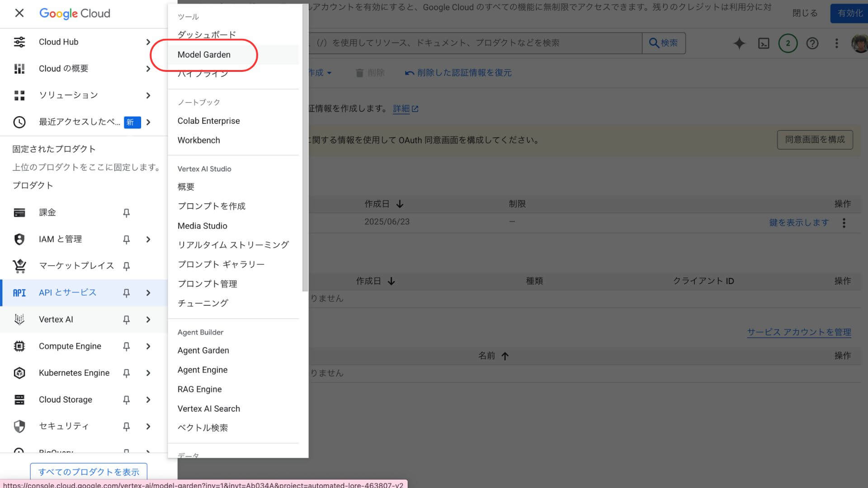Expand Compute Engine submenu chevron
This screenshot has width=868, height=488.
tap(148, 346)
